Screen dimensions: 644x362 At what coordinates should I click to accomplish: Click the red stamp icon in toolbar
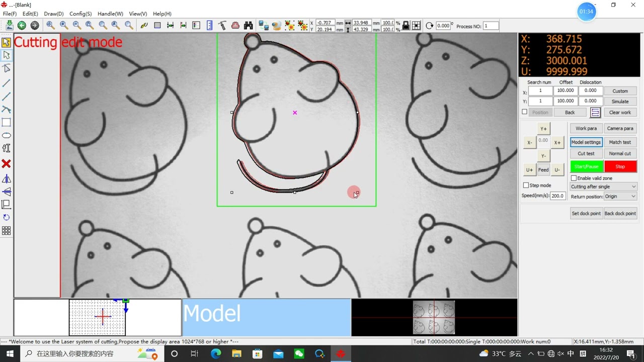(x=235, y=25)
